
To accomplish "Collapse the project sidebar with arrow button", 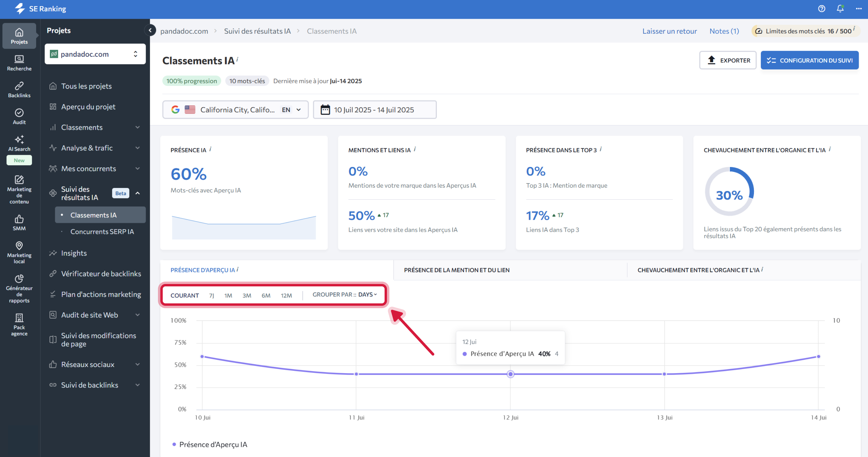I will 150,30.
